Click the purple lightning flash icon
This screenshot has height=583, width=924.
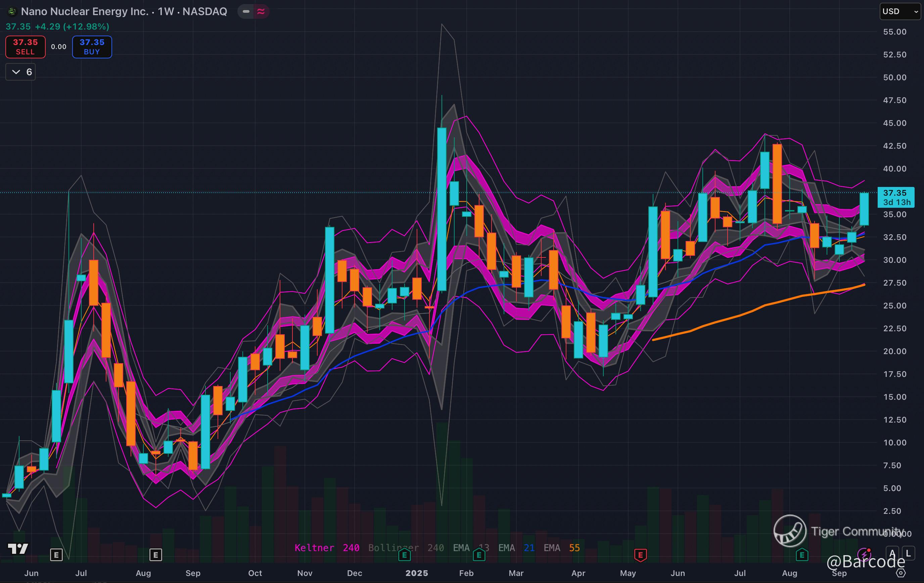click(865, 554)
